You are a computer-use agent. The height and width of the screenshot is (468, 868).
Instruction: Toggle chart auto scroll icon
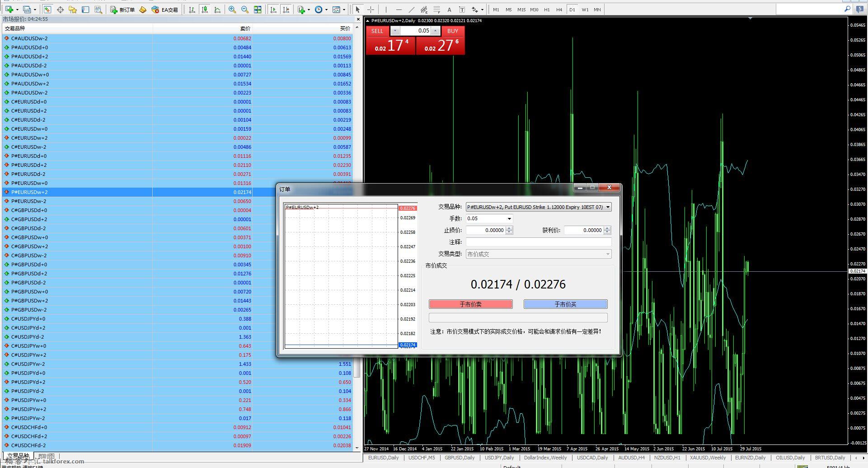pyautogui.click(x=273, y=9)
